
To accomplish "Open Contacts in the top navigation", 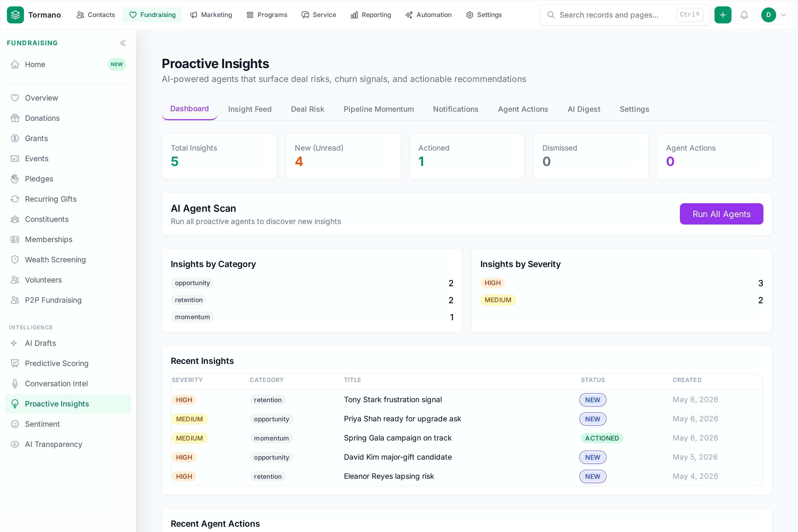I will 96,15.
